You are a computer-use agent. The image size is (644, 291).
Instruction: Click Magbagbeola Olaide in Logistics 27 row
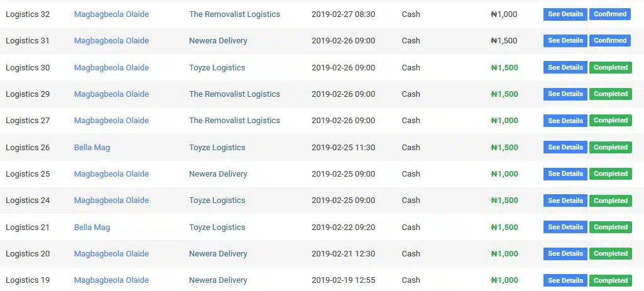(x=111, y=121)
